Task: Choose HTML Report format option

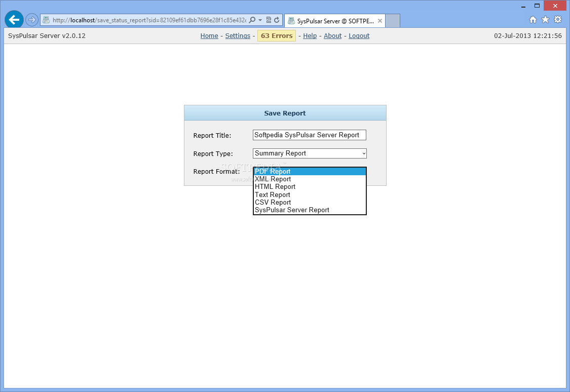Action: coord(310,187)
